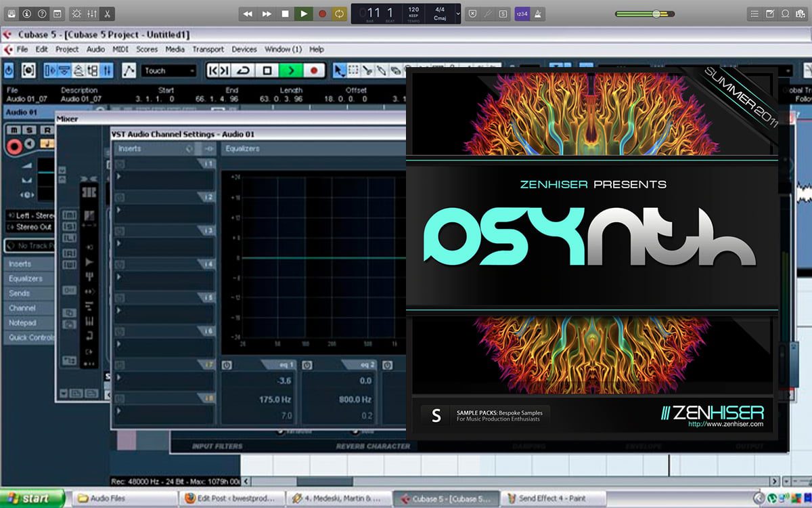The image size is (812, 508).
Task: Toggle the automation curve icon beside Touch
Action: coord(129,70)
